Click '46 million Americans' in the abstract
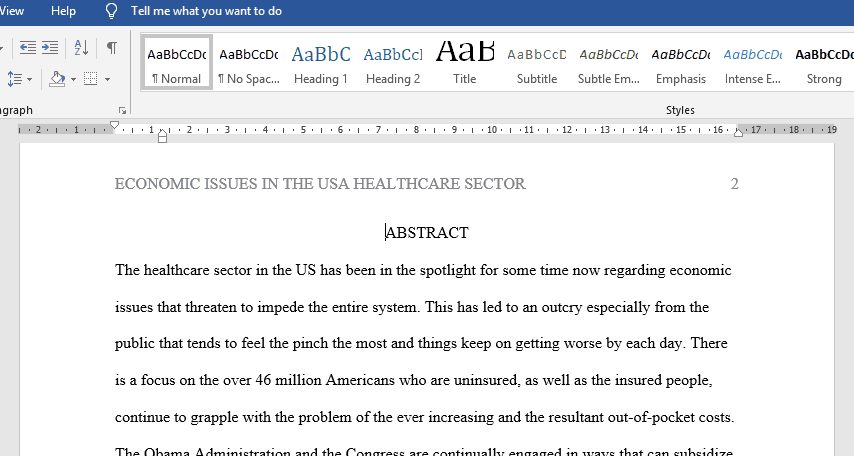854x456 pixels. point(325,380)
